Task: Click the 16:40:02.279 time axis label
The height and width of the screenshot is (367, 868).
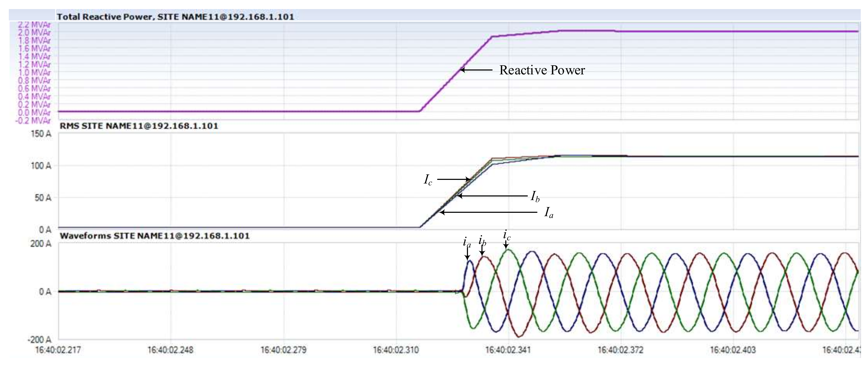Action: (x=283, y=350)
